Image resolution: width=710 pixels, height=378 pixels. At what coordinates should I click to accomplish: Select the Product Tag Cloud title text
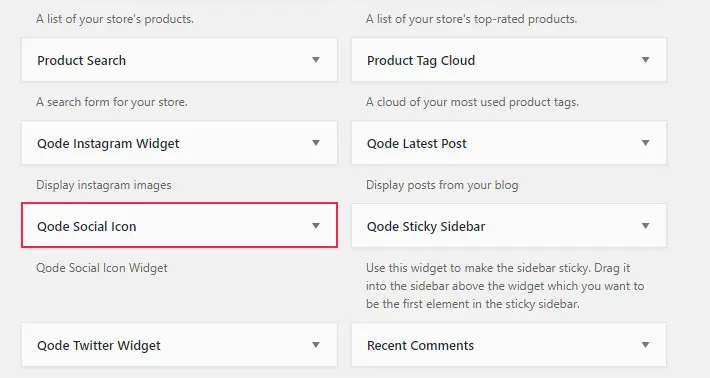click(421, 60)
